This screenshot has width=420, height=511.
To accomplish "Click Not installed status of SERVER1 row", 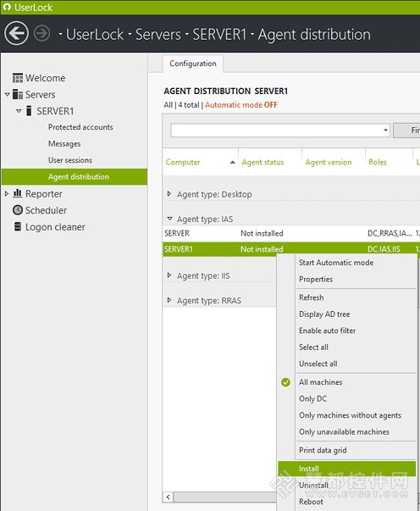I will 262,249.
